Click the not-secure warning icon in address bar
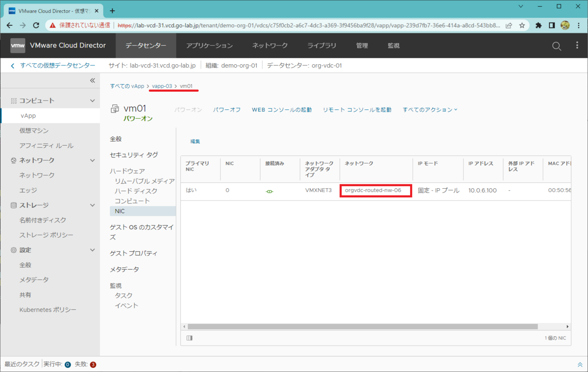 coord(53,25)
